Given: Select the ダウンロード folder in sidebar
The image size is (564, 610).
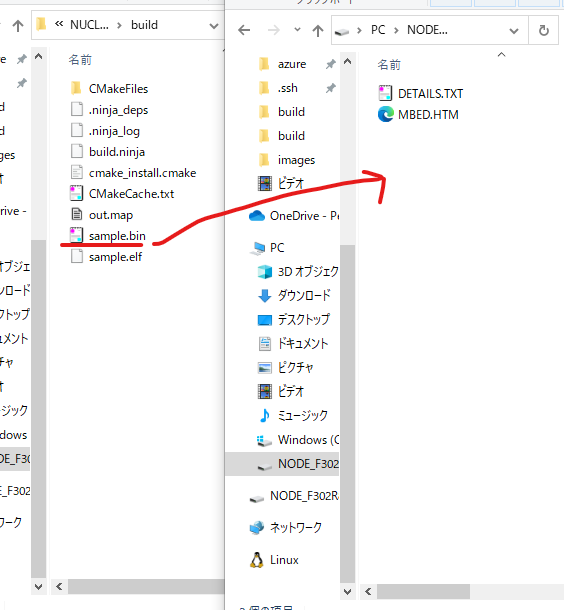Looking at the screenshot, I should [x=294, y=295].
